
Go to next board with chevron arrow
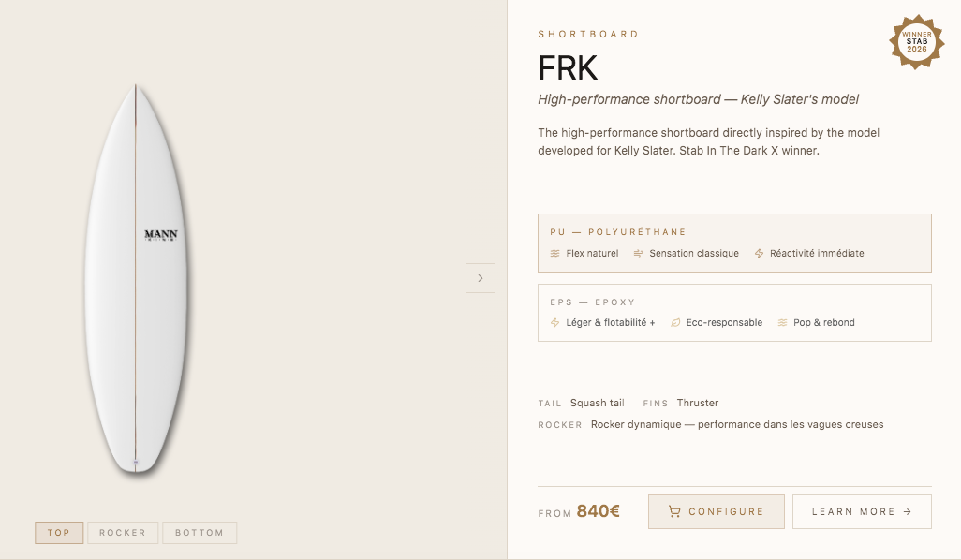coord(480,278)
